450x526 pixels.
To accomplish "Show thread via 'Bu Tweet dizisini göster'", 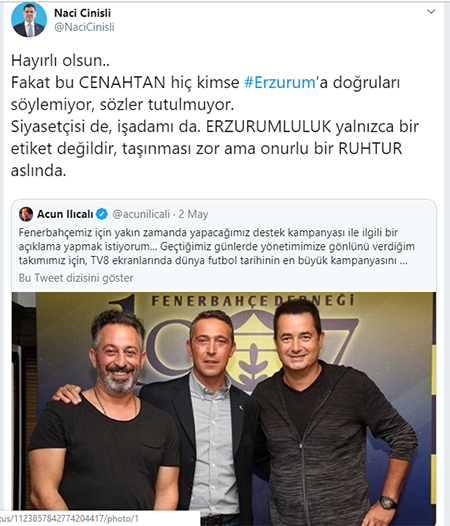I will [76, 278].
